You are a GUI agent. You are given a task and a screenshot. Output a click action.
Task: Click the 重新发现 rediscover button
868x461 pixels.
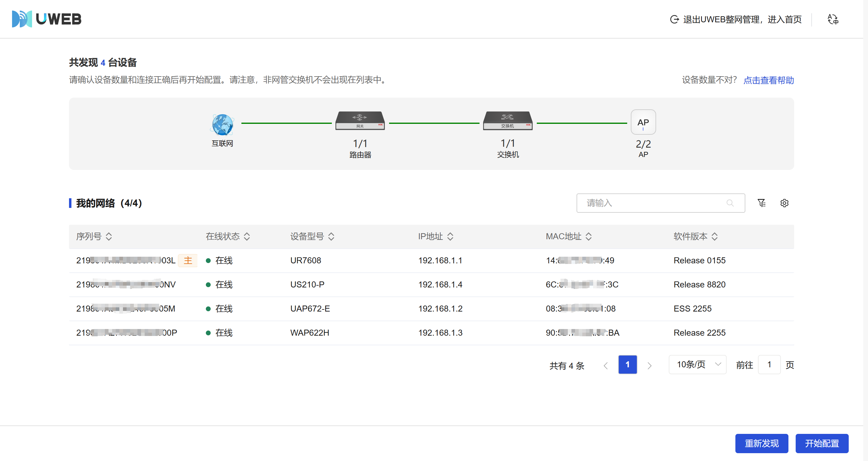[x=762, y=444]
